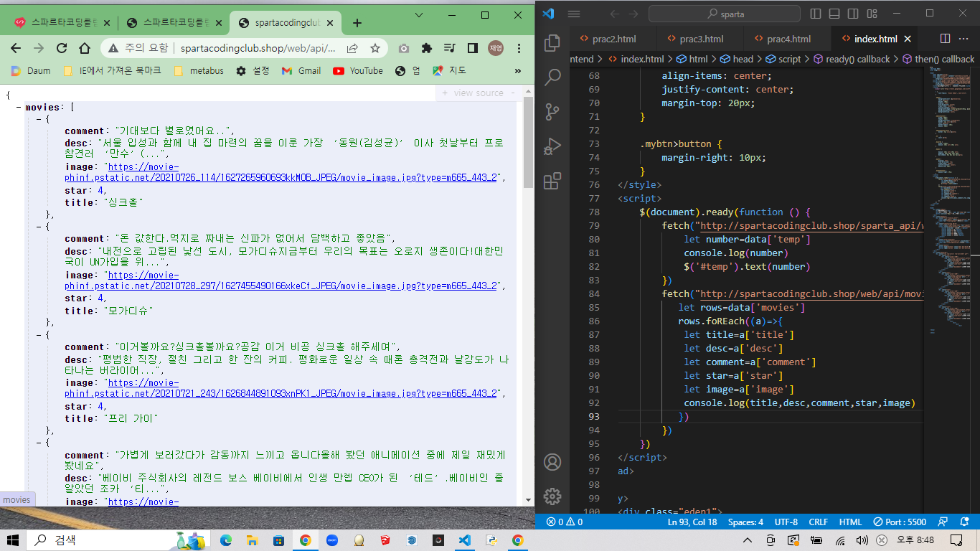Open YouTube bookmark

pyautogui.click(x=358, y=70)
